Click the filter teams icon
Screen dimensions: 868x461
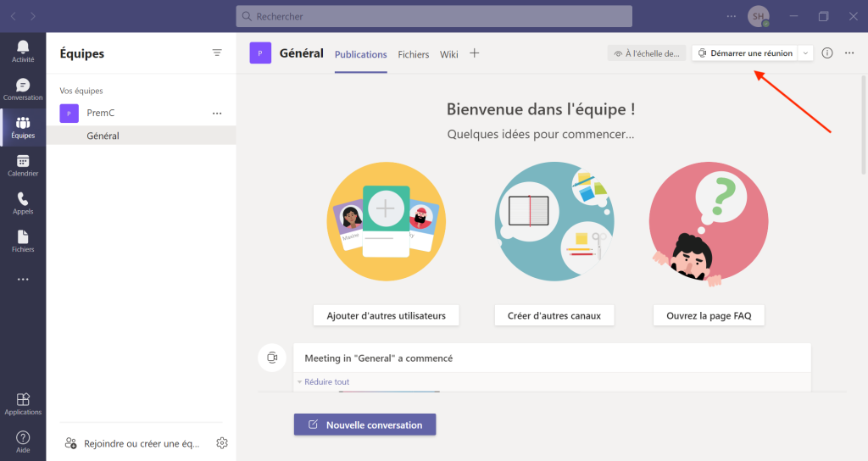pos(217,53)
